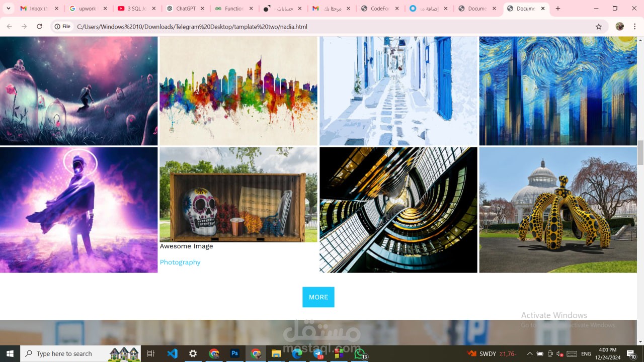644x362 pixels.
Task: Open the tab search dropdown arrow
Action: [8, 9]
